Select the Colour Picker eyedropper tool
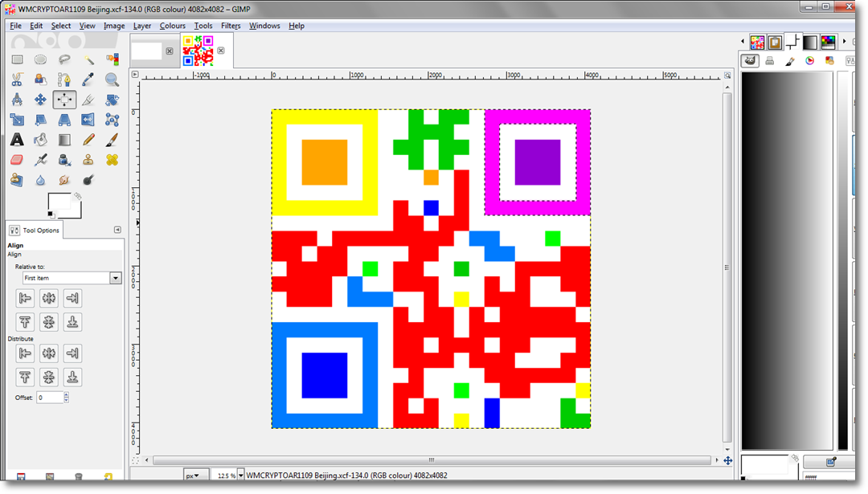This screenshot has height=494, width=868. tap(88, 80)
